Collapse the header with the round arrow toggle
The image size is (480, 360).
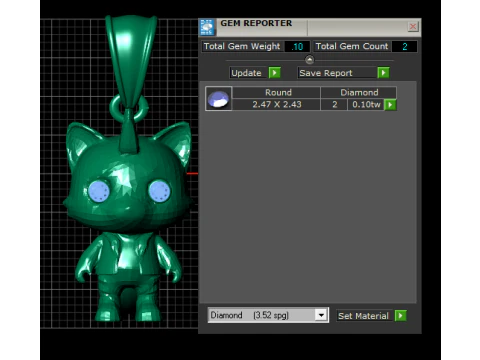pyautogui.click(x=309, y=60)
